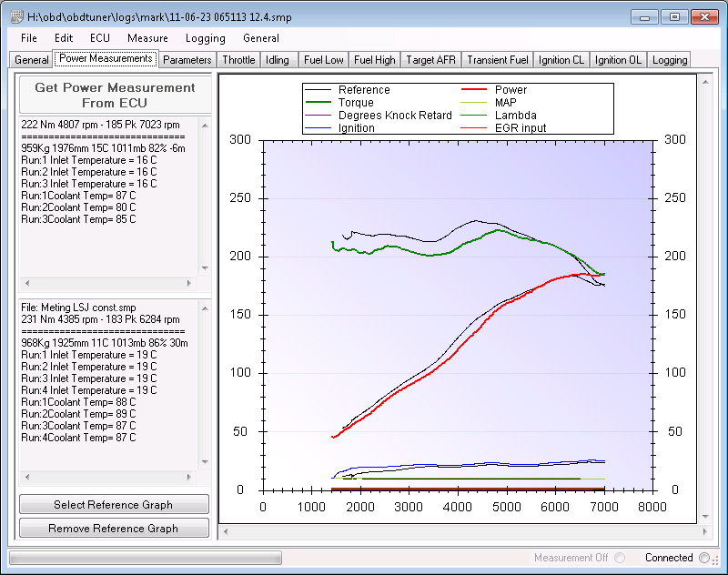Click the Connected status indicator circle
Viewport: 728px width, 575px height.
click(x=704, y=558)
